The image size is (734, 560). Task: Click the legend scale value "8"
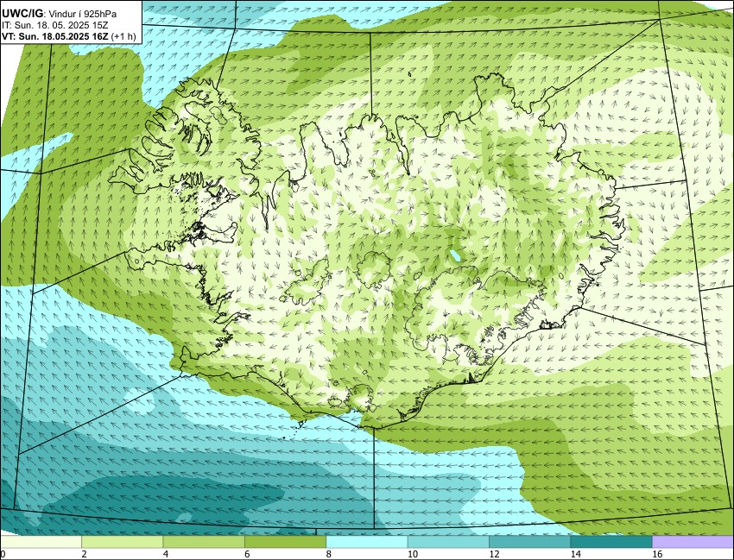click(x=329, y=554)
